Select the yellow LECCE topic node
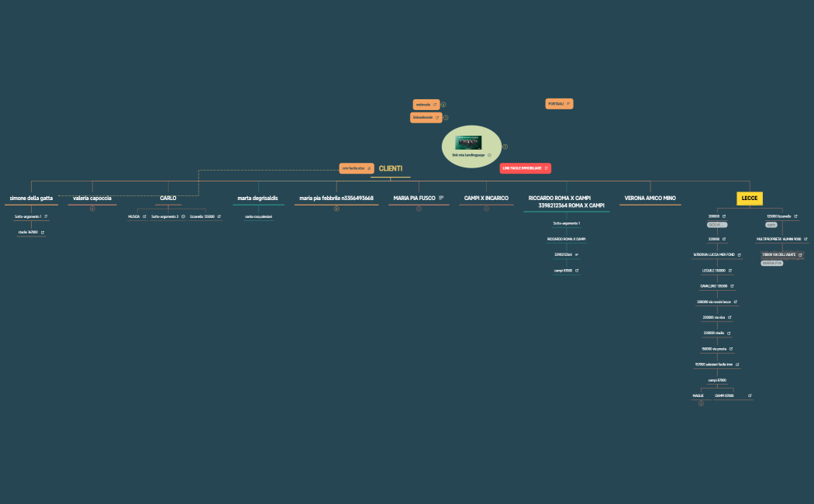The height and width of the screenshot is (504, 814). click(749, 198)
